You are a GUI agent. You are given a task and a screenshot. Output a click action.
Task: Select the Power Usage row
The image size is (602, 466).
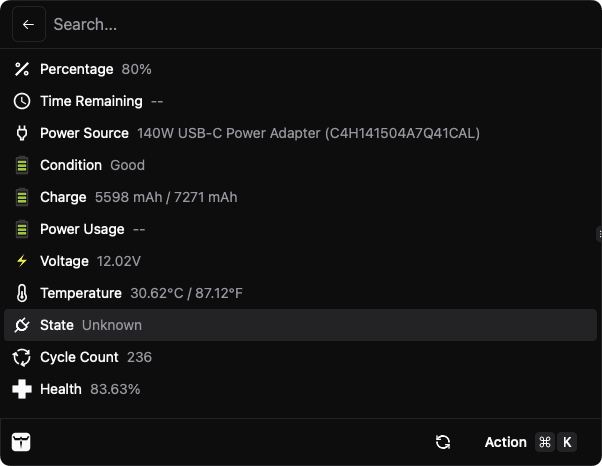pos(300,229)
